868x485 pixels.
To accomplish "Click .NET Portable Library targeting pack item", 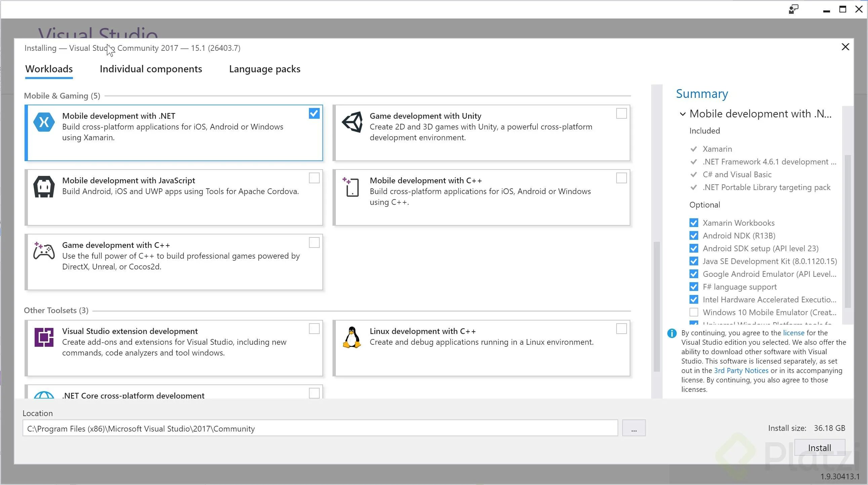I will coord(766,187).
